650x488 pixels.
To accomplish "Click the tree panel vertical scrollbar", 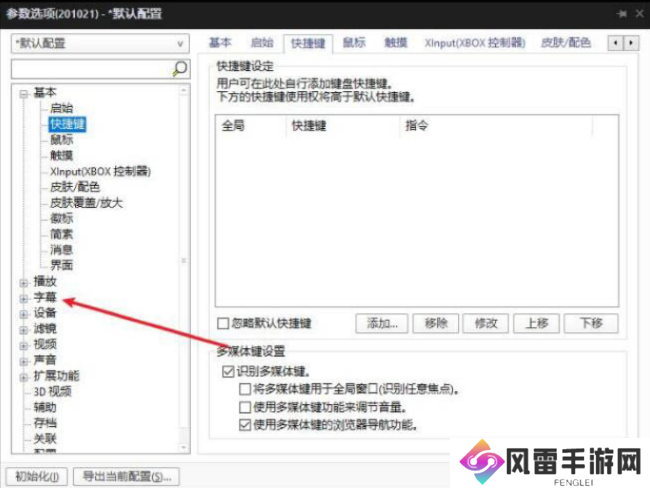I will click(184, 269).
